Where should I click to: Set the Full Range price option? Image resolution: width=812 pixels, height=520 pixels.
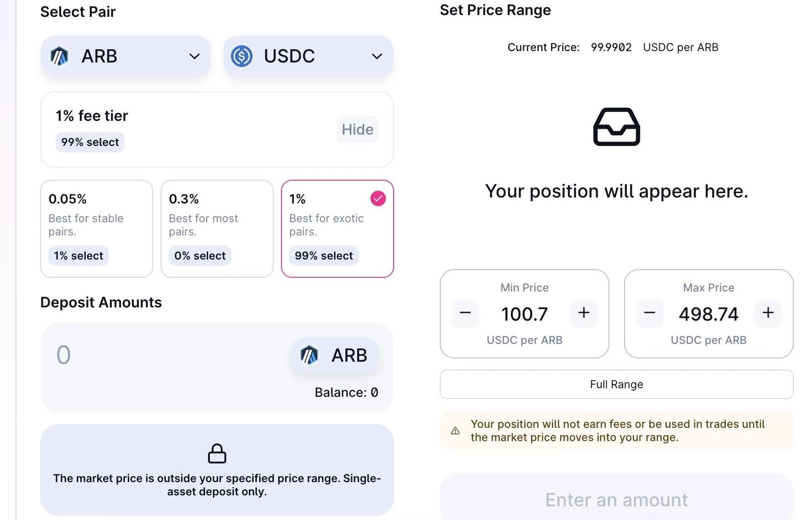click(x=616, y=385)
